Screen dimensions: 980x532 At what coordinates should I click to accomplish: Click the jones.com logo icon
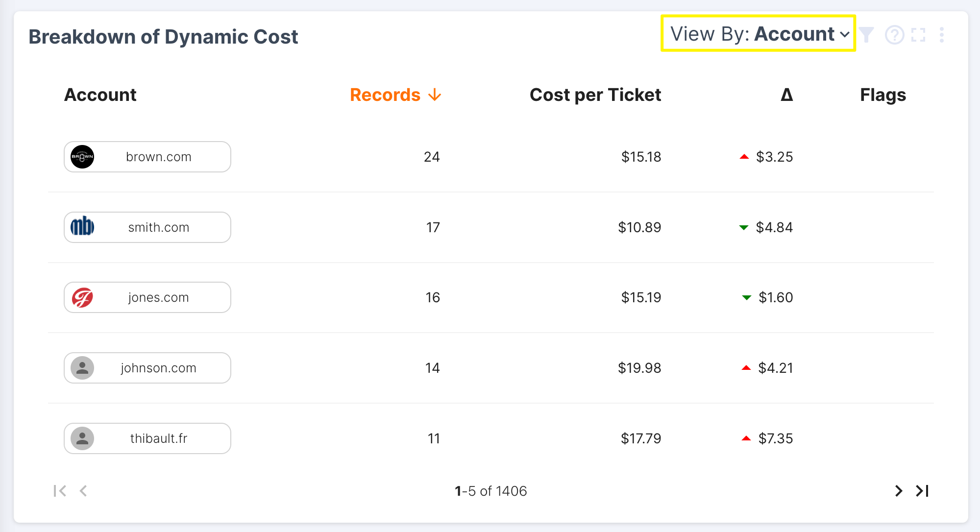[82, 297]
